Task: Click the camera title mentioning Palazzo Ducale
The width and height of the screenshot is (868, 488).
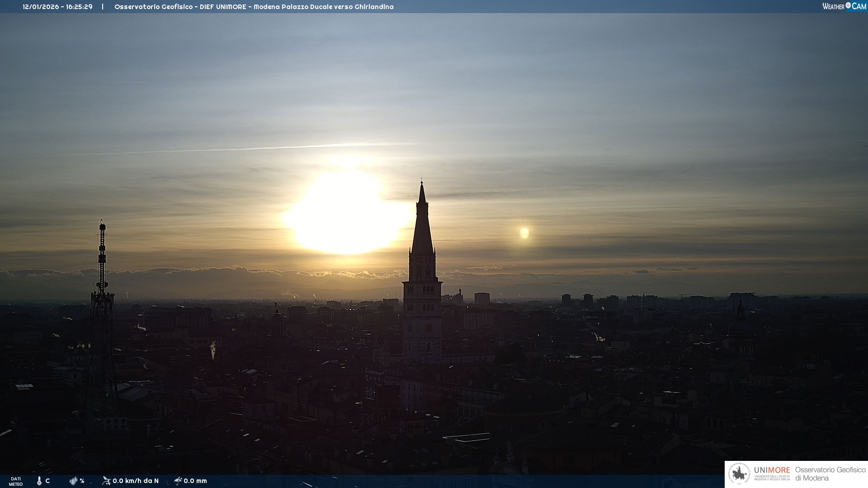Action: [x=254, y=7]
